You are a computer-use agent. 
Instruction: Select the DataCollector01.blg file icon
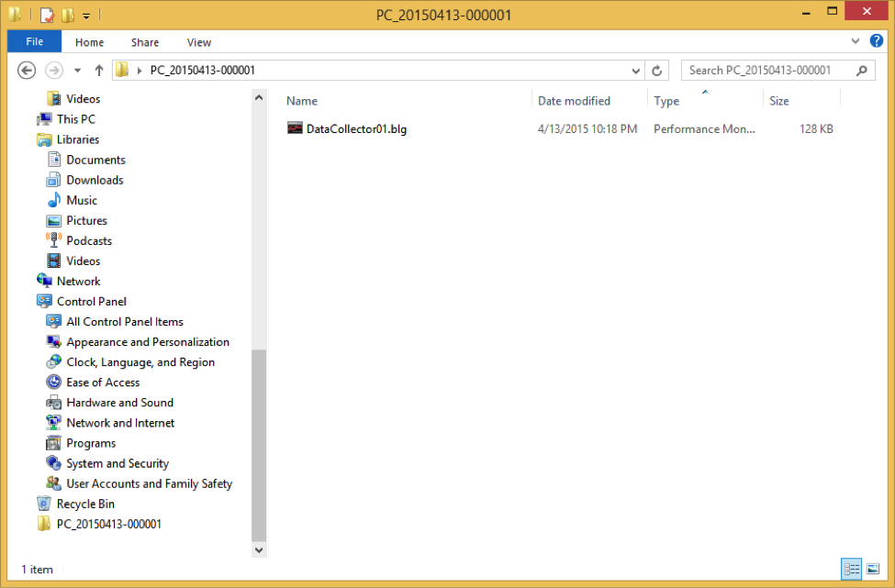click(295, 128)
